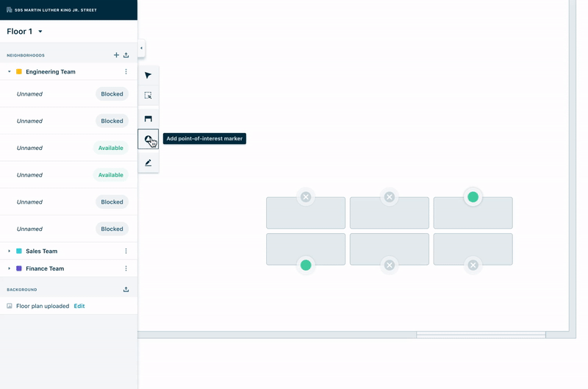
Task: Toggle fourth Unnamed desk Available status
Action: coord(111,175)
